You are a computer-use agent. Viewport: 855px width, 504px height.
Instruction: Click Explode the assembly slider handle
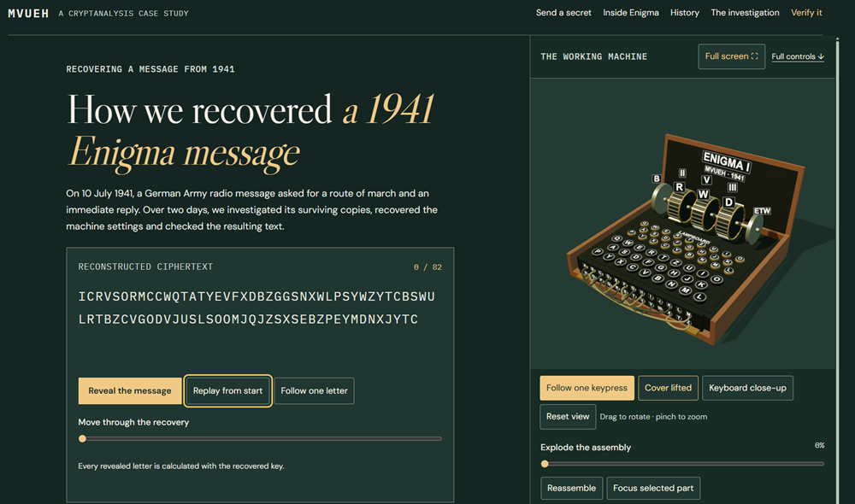545,464
